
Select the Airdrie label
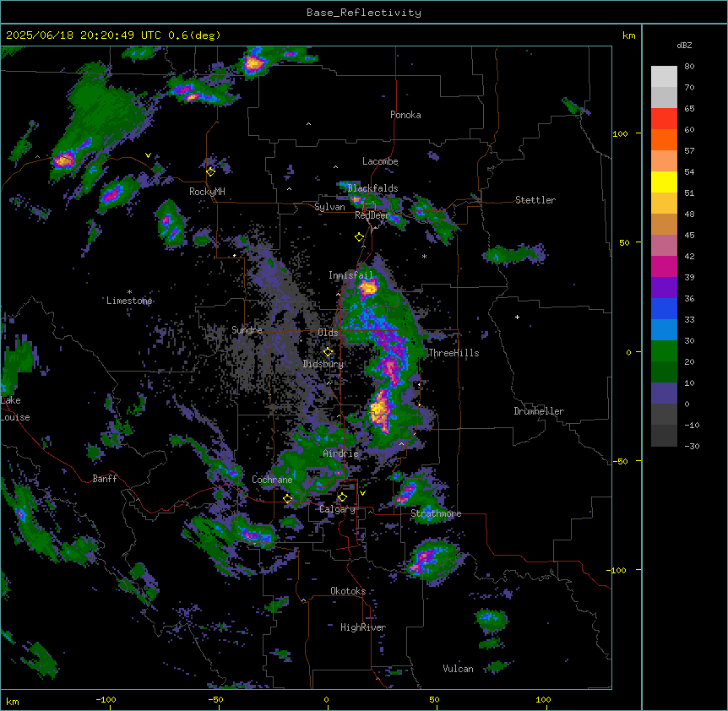click(341, 453)
